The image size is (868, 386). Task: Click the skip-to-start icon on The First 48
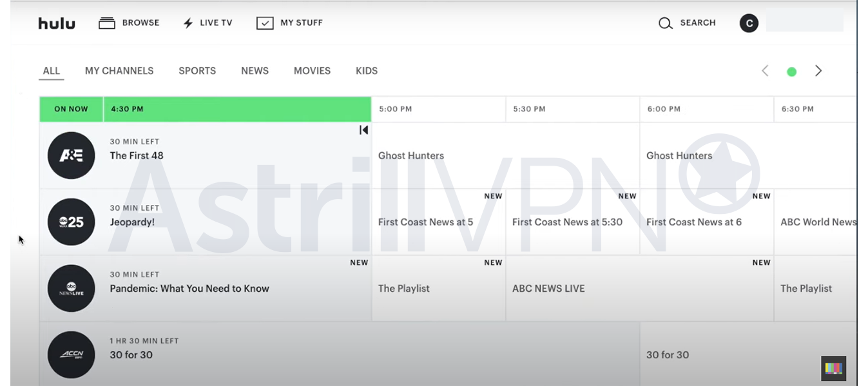pyautogui.click(x=363, y=130)
